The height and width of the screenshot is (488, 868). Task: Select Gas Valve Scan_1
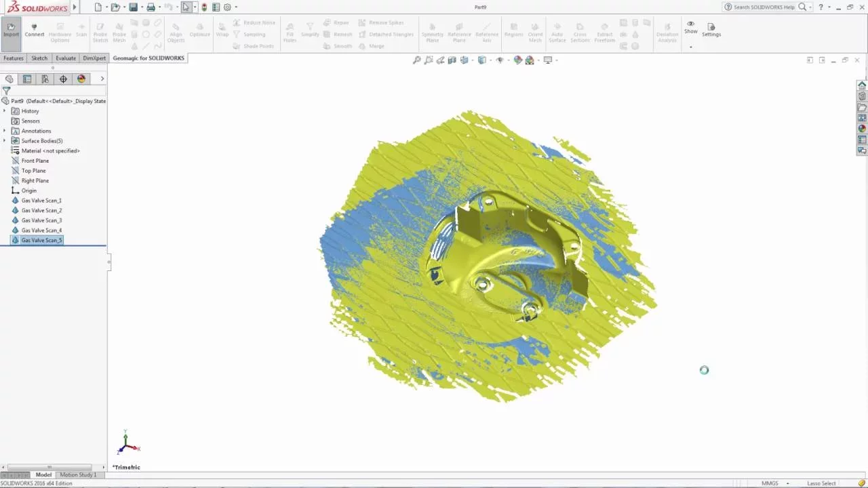click(x=37, y=201)
